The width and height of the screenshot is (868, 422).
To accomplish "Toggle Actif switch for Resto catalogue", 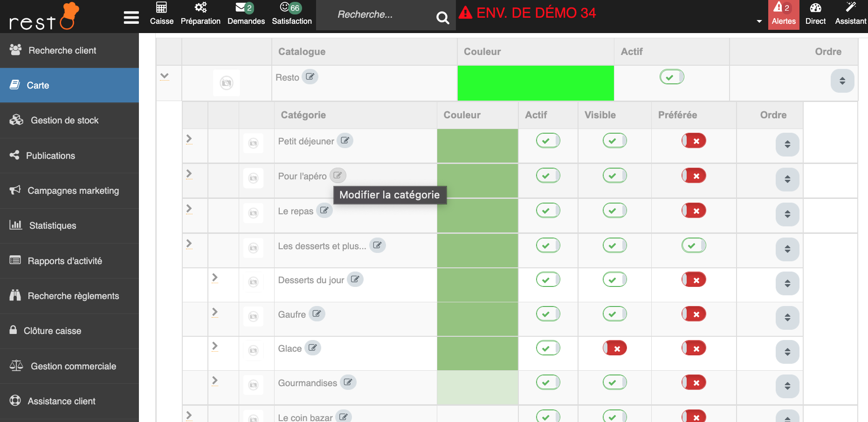I will tap(671, 77).
